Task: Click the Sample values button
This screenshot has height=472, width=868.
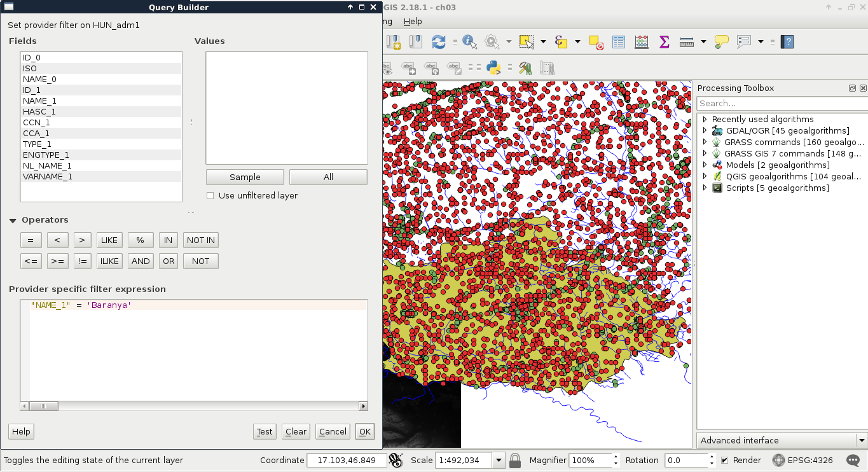Action: [x=245, y=177]
